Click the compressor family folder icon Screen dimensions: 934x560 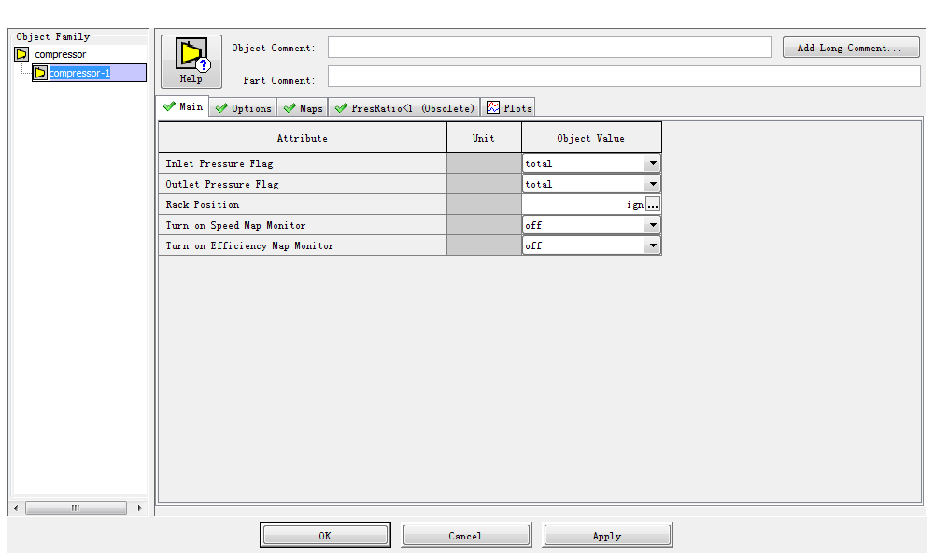point(21,54)
